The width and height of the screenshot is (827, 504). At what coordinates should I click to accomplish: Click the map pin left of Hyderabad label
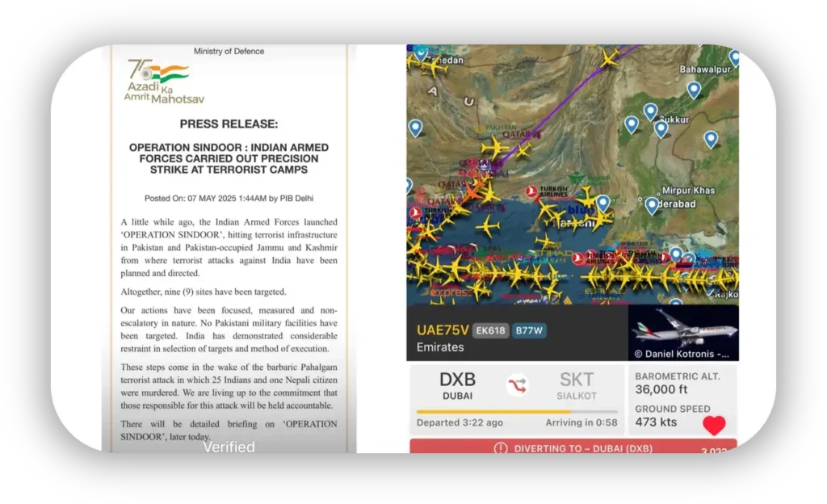pos(652,206)
